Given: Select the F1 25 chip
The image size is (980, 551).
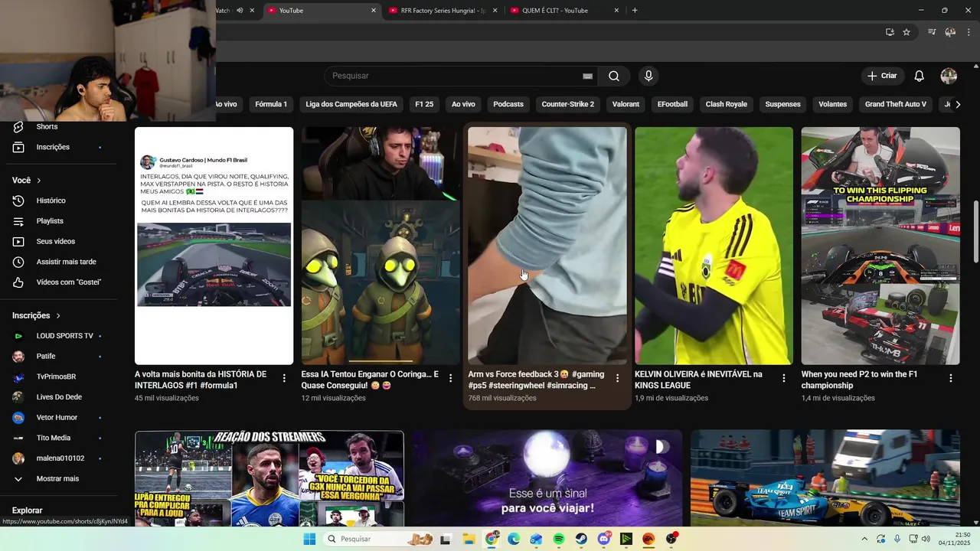Looking at the screenshot, I should tap(424, 104).
